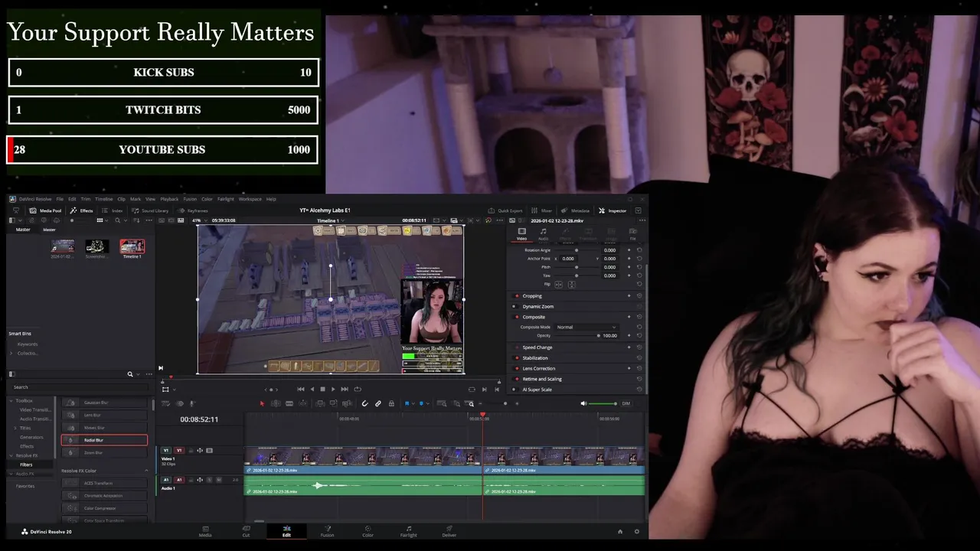
Task: Click Quick Export in top bar
Action: (x=505, y=210)
